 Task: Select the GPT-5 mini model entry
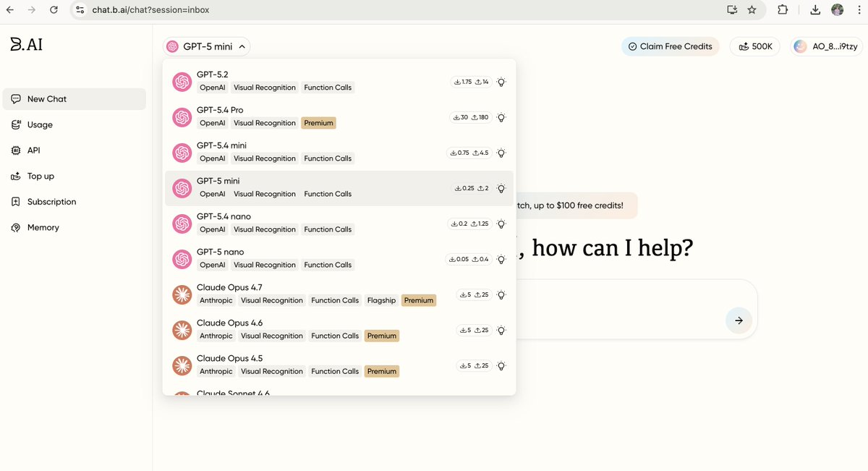(339, 188)
